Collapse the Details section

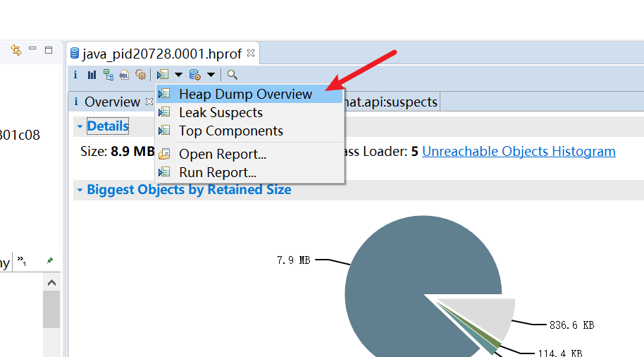tap(80, 126)
